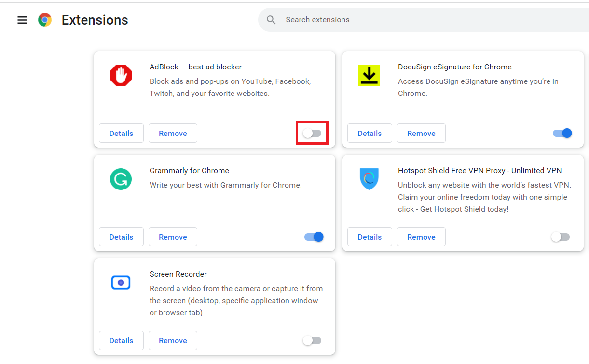Click 'Write your best with Grammarly' description

pyautogui.click(x=226, y=185)
